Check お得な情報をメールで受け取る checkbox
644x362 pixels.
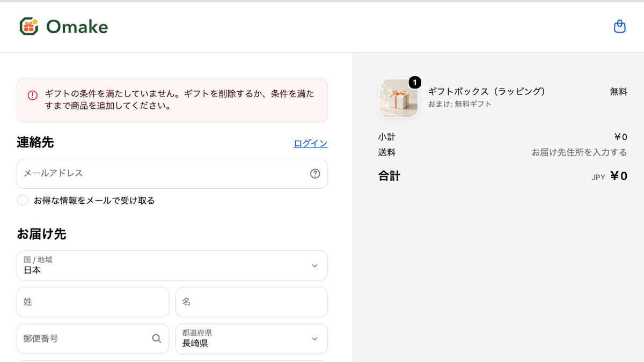23,201
